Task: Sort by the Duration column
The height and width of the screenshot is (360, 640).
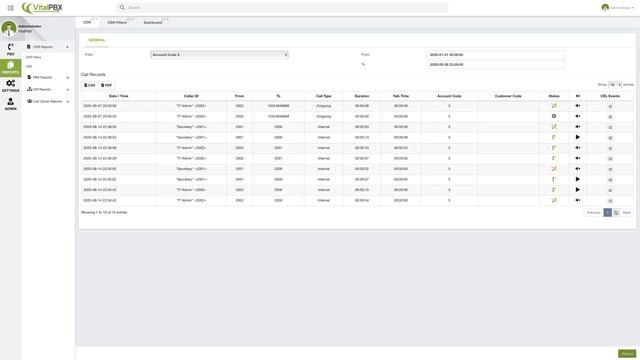Action: [x=362, y=96]
